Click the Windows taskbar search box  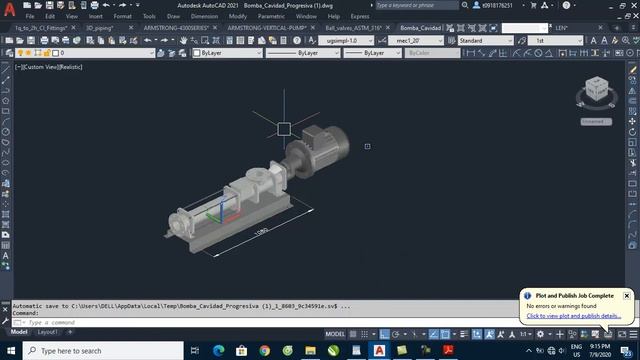coord(103,351)
